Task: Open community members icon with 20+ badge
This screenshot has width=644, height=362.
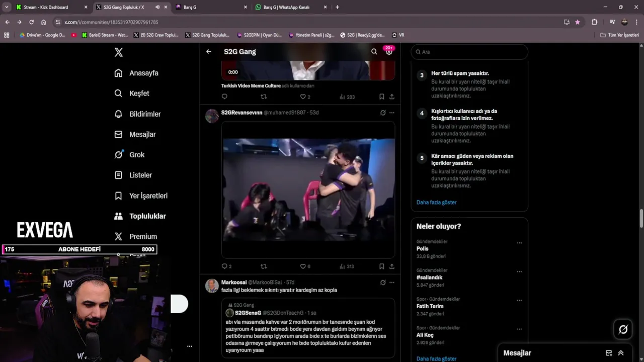Action: 389,51
